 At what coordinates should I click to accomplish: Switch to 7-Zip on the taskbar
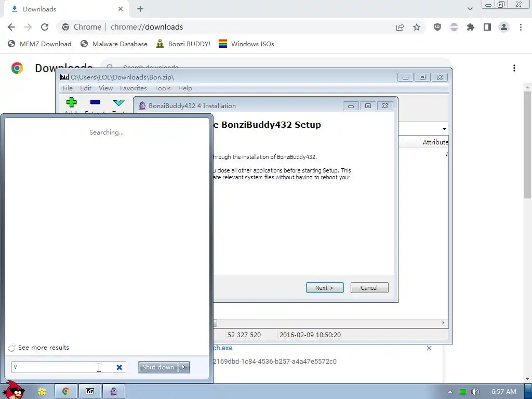click(x=90, y=392)
